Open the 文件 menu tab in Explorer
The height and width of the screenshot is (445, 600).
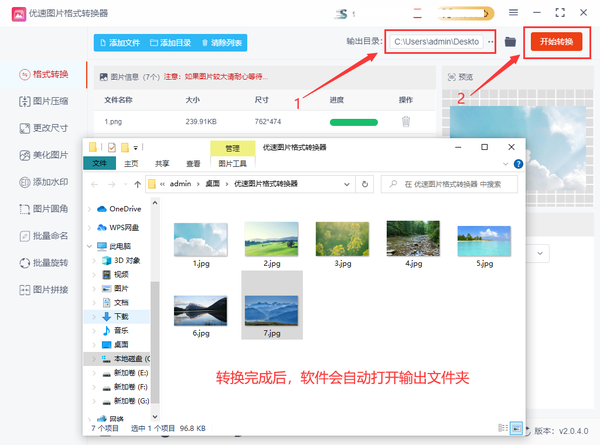pyautogui.click(x=100, y=164)
